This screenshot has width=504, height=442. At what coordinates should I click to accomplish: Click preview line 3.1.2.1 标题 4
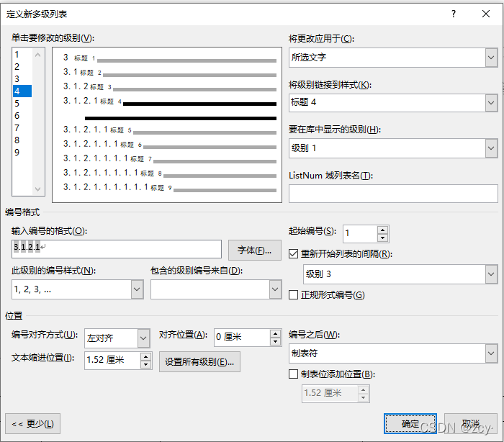[x=170, y=102]
